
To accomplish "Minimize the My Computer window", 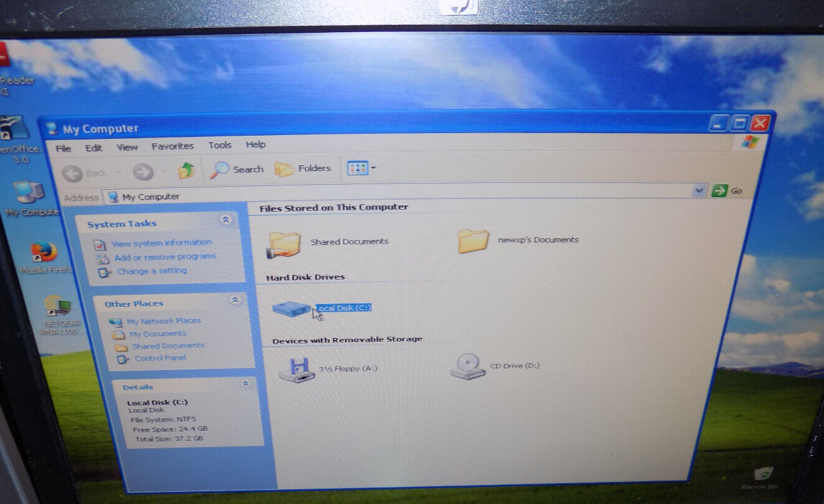I will coord(719,123).
